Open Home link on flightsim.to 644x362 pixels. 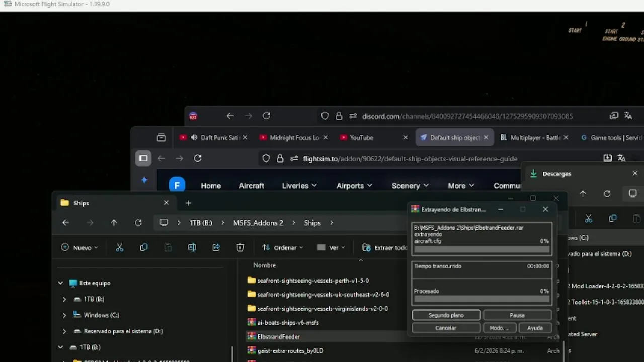pyautogui.click(x=211, y=186)
